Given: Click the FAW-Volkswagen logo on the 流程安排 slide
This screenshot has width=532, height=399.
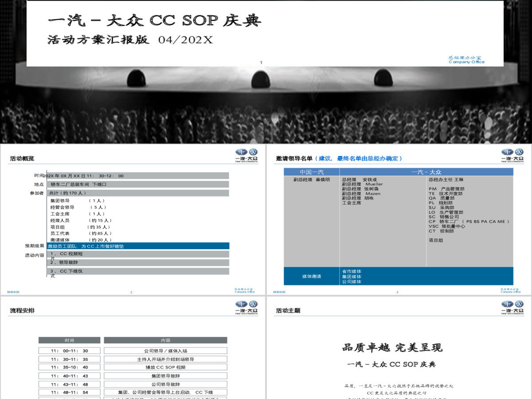Looking at the screenshot, I should [x=246, y=307].
